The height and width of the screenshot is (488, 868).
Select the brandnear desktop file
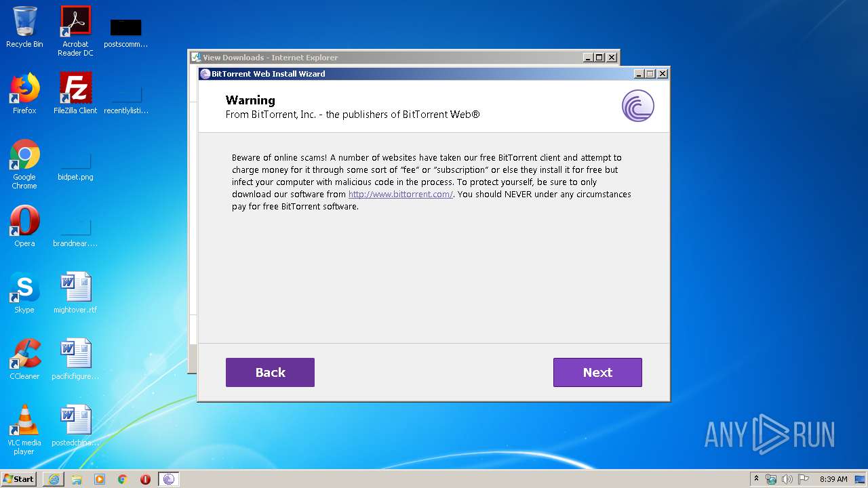pos(75,232)
